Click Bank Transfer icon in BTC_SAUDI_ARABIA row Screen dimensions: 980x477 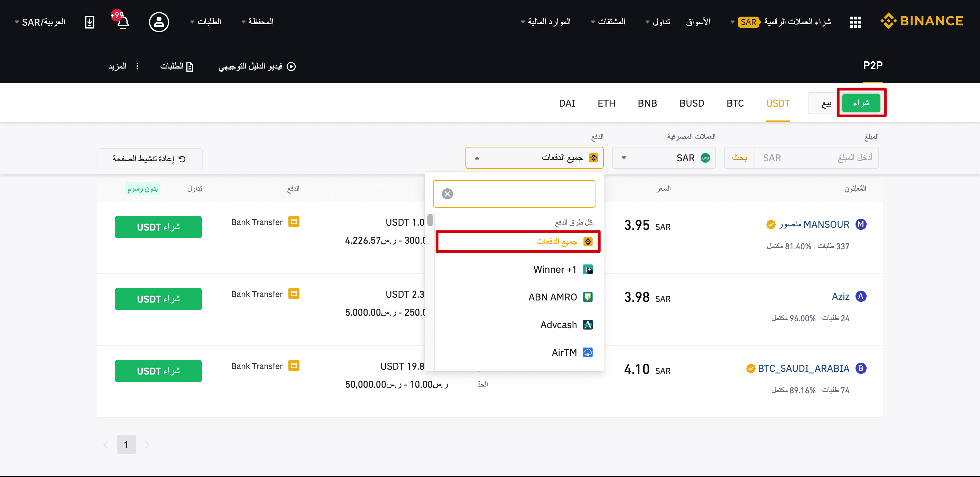(x=294, y=366)
